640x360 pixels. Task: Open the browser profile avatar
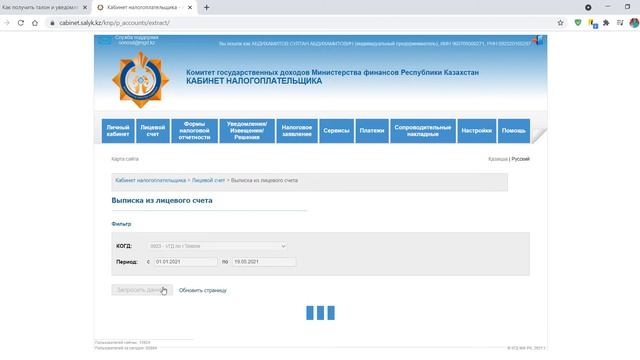pyautogui.click(x=634, y=23)
